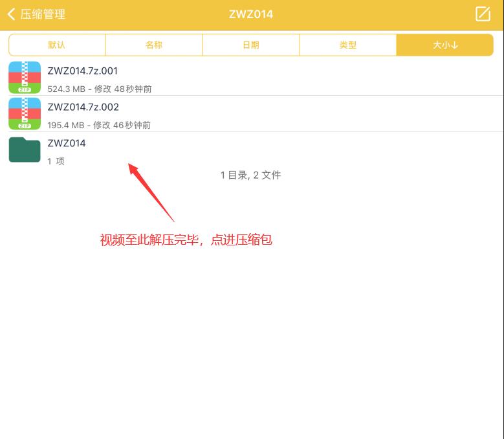The image size is (504, 439).
Task: Tap the ZWZ014 title in the header
Action: (251, 14)
